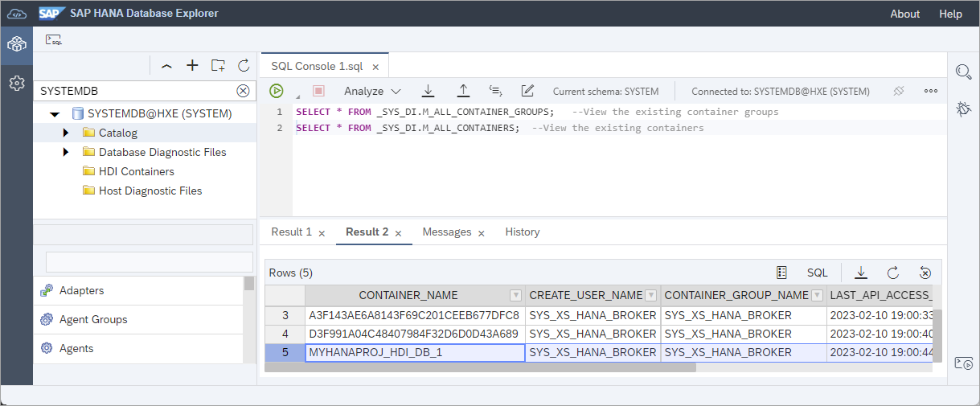Select the HDI Containers folder

[136, 171]
